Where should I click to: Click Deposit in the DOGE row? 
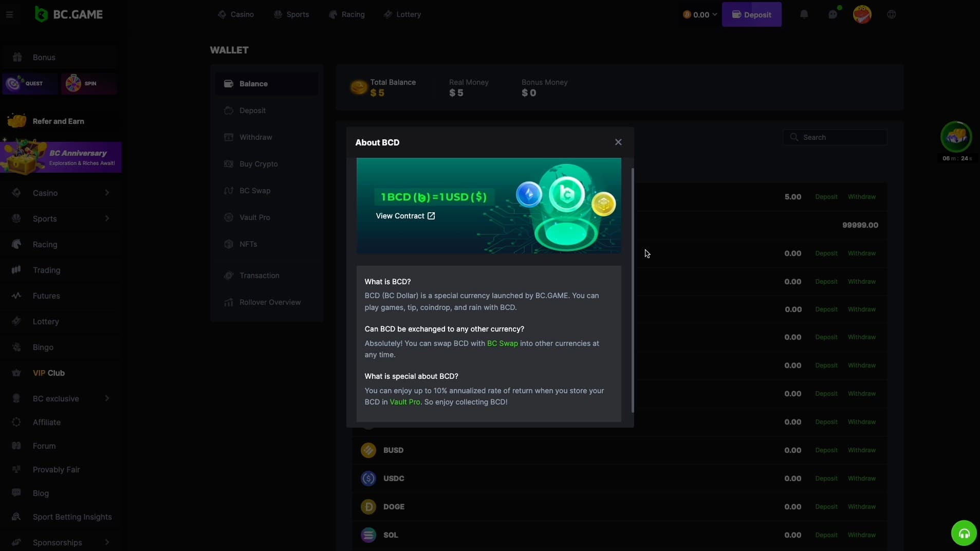coord(826,507)
